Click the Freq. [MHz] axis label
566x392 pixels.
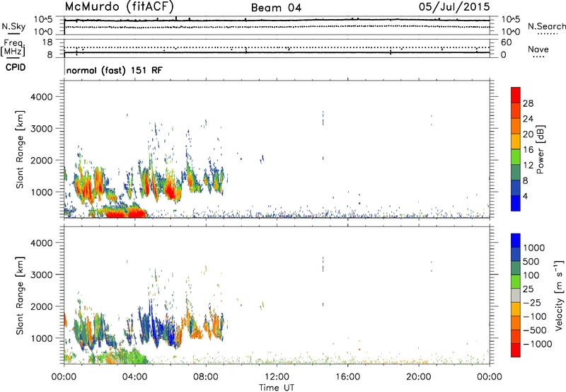[13, 48]
